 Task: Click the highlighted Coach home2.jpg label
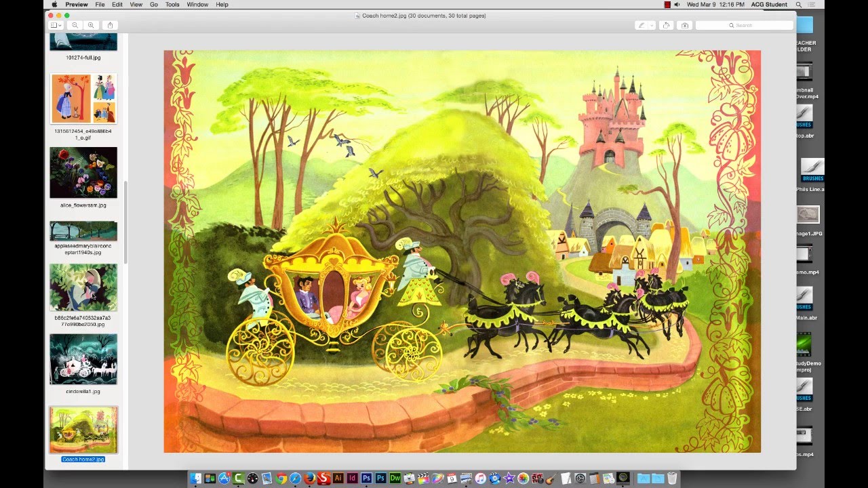tap(83, 459)
